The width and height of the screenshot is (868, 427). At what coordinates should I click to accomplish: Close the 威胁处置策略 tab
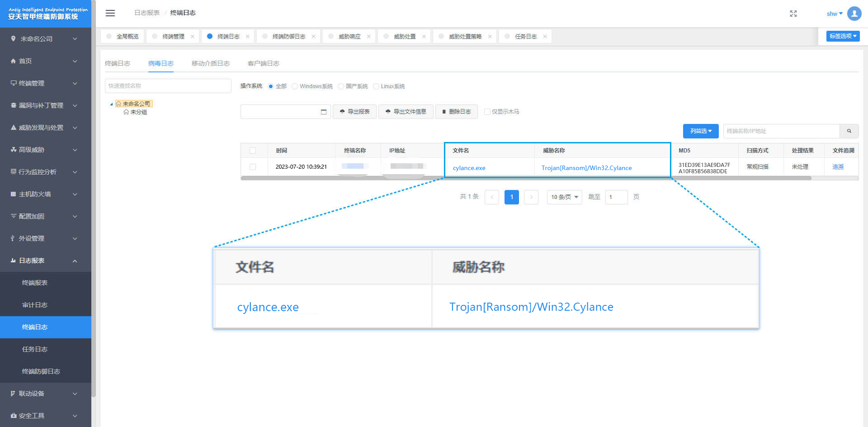click(490, 37)
